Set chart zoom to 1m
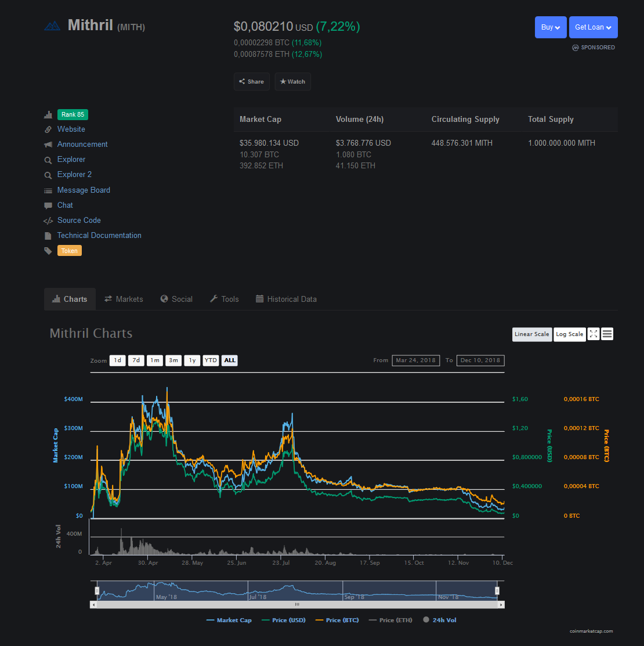644x646 pixels. (155, 360)
